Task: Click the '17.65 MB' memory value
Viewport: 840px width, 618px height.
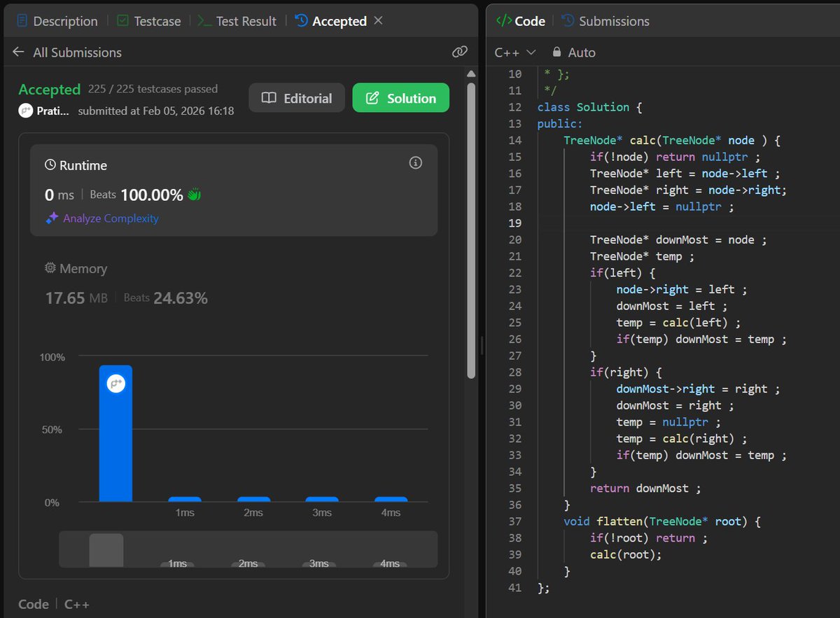Action: coord(76,298)
